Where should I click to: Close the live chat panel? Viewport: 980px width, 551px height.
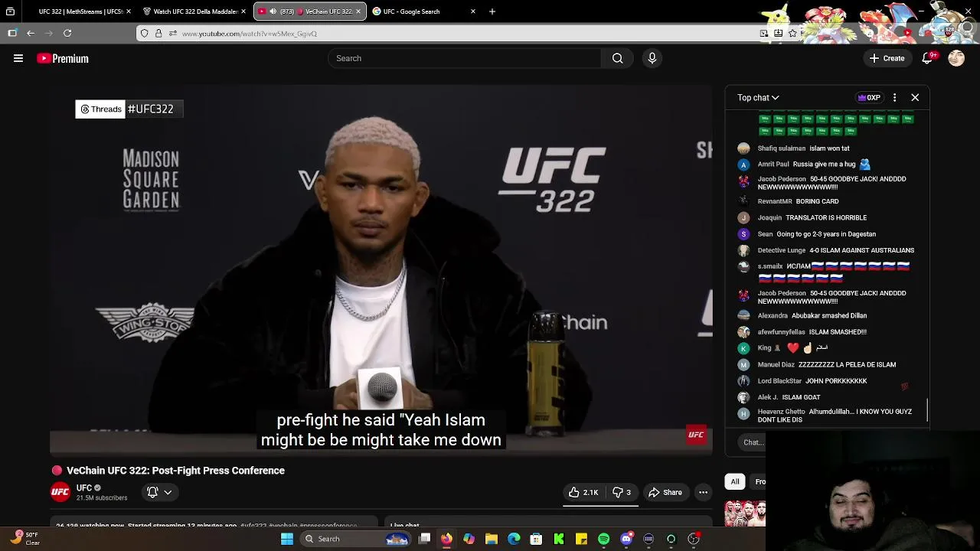click(x=915, y=97)
